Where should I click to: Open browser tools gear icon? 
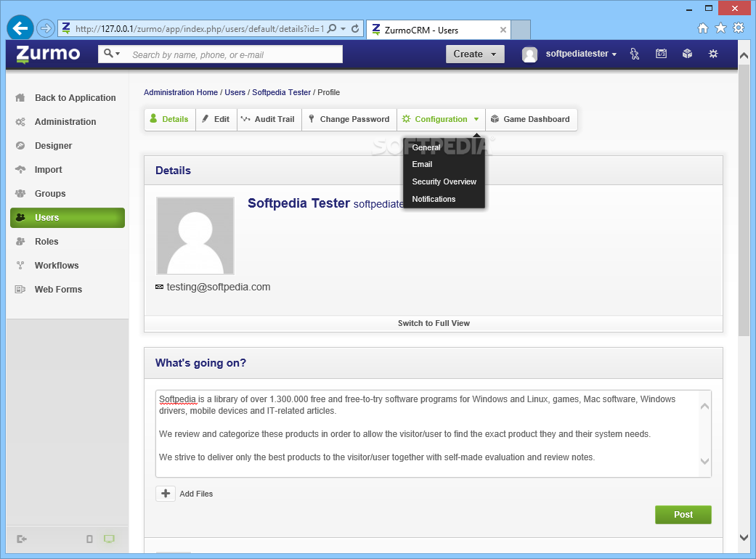(738, 28)
